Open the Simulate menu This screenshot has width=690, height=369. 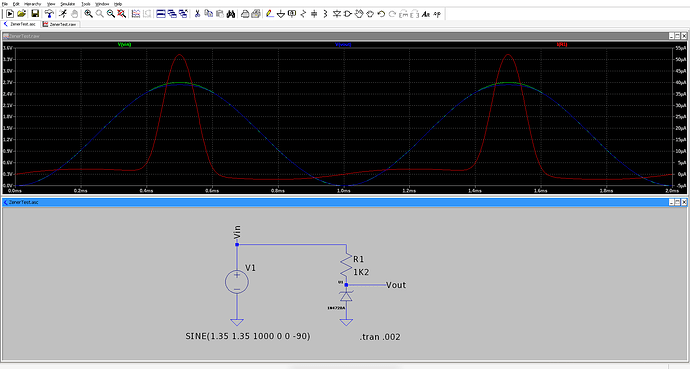click(67, 4)
